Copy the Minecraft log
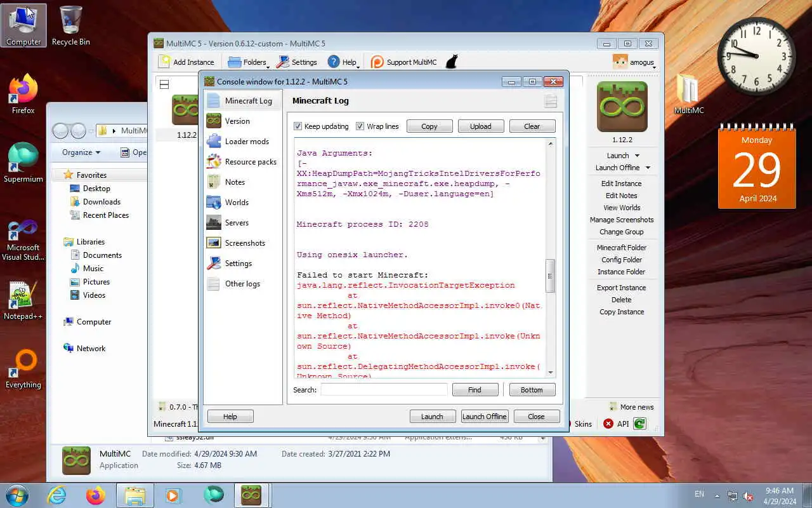 click(429, 126)
